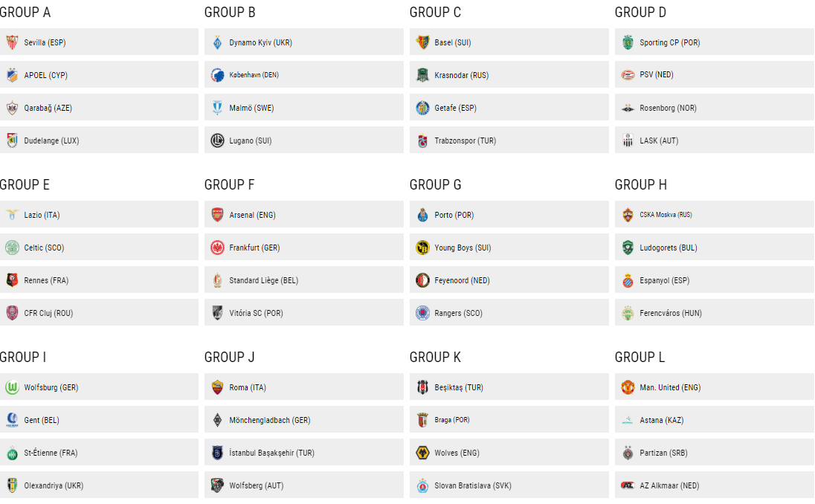Click the Arsenal club crest in Group F

coord(216,215)
